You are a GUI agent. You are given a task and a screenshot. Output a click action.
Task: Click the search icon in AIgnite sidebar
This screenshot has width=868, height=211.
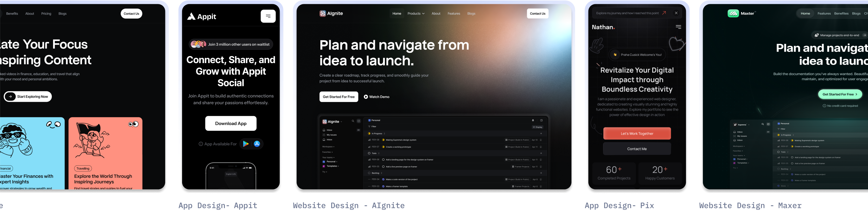click(353, 121)
